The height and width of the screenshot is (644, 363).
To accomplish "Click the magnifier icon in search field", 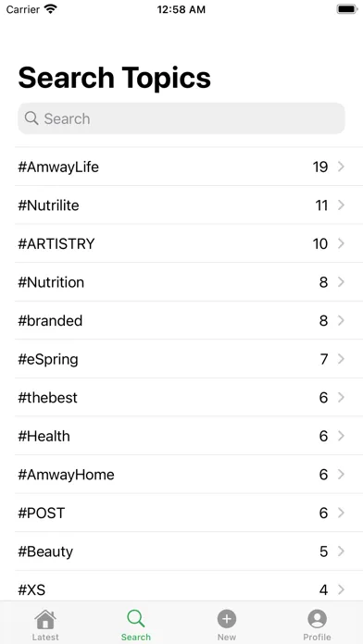I will tap(31, 118).
